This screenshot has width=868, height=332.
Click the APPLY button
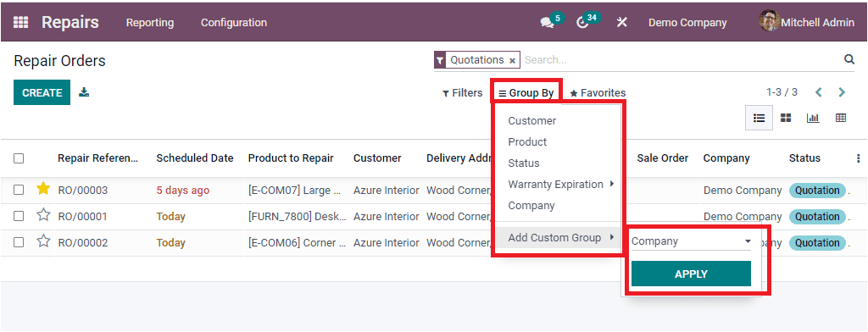tap(691, 274)
